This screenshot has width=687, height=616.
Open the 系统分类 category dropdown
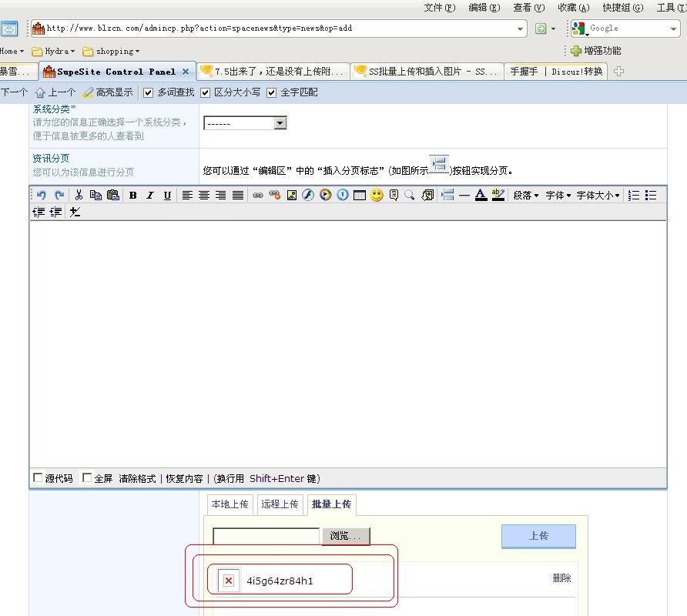tap(245, 123)
